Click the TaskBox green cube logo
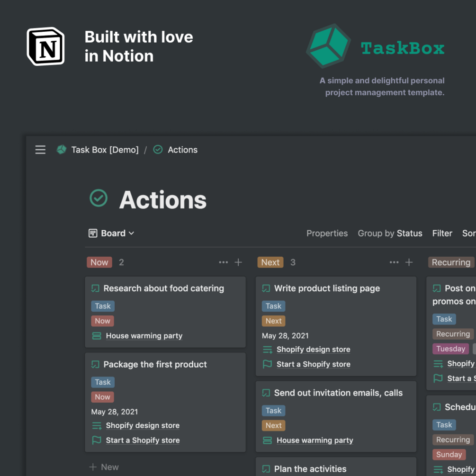Image resolution: width=476 pixels, height=476 pixels. (x=329, y=46)
